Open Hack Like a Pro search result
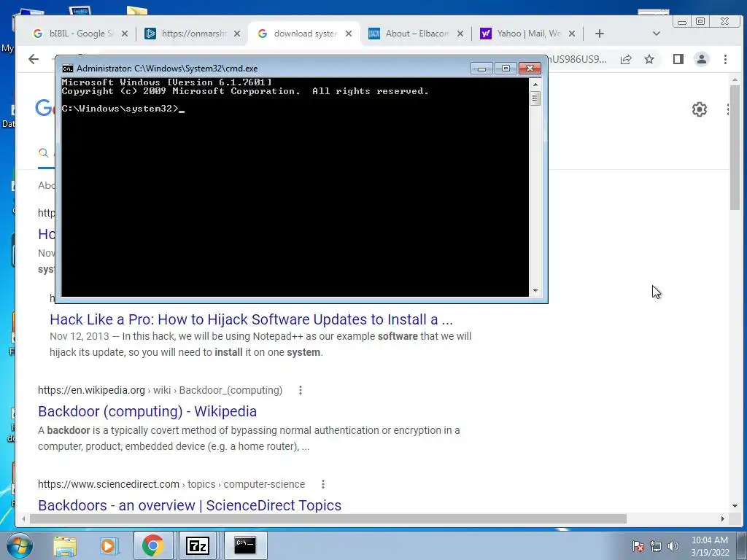This screenshot has height=560, width=747. pos(251,319)
